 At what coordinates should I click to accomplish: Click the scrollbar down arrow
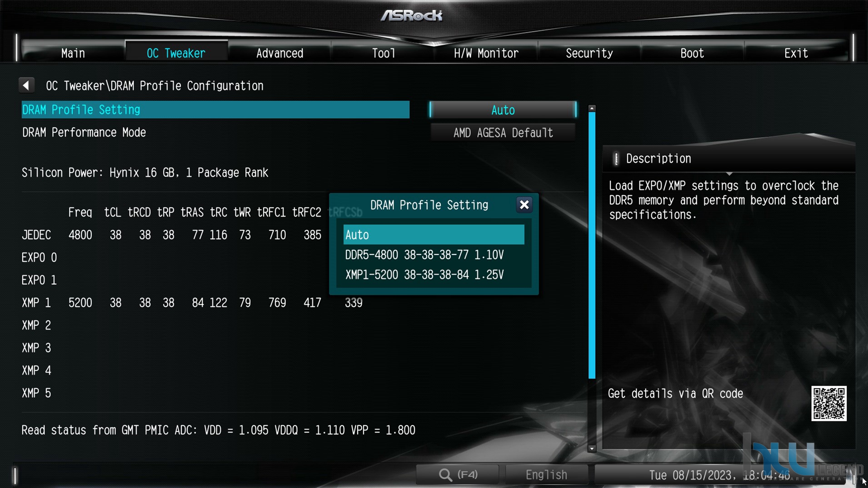click(x=592, y=448)
